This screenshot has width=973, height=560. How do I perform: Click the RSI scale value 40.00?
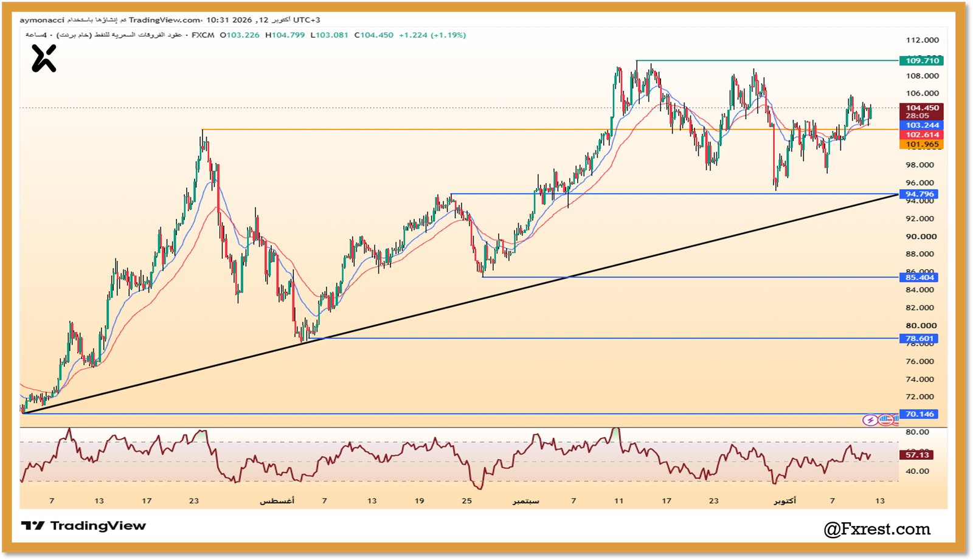click(x=917, y=471)
